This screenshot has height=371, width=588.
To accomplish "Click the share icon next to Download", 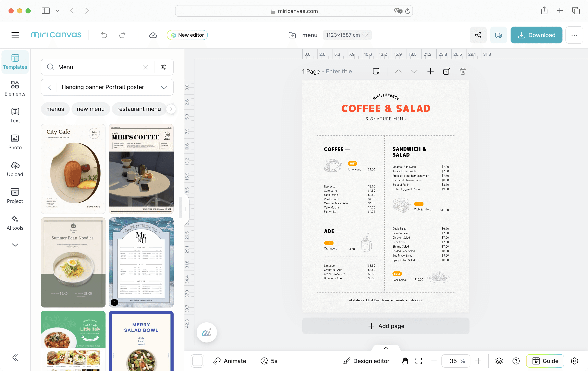I will 478,35.
